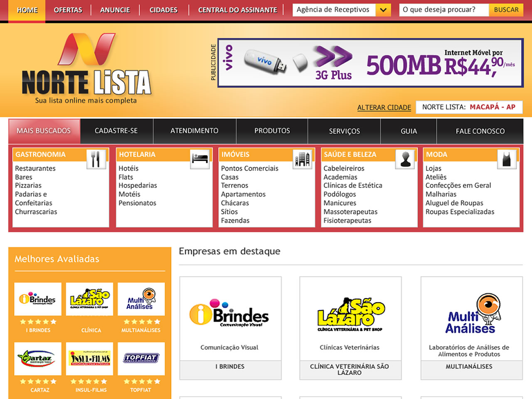The image size is (532, 399).
Task: Open the featured iBrindes Comunicação Visual card logo
Action: click(229, 313)
